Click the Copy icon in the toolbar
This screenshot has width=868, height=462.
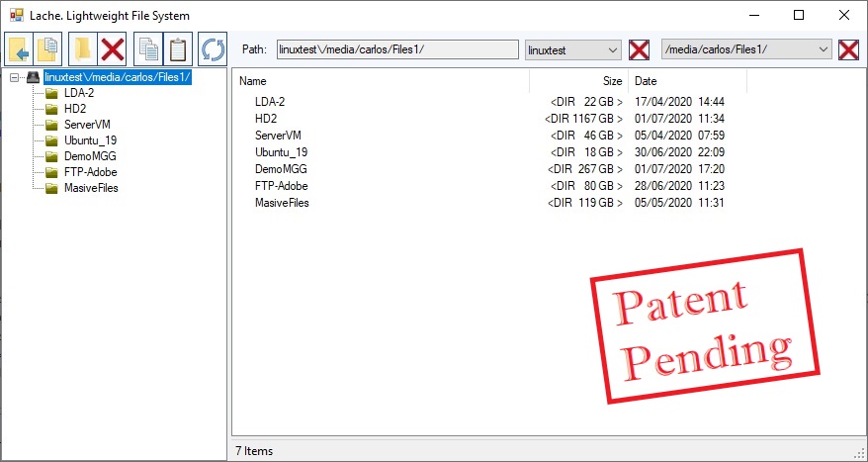[148, 48]
